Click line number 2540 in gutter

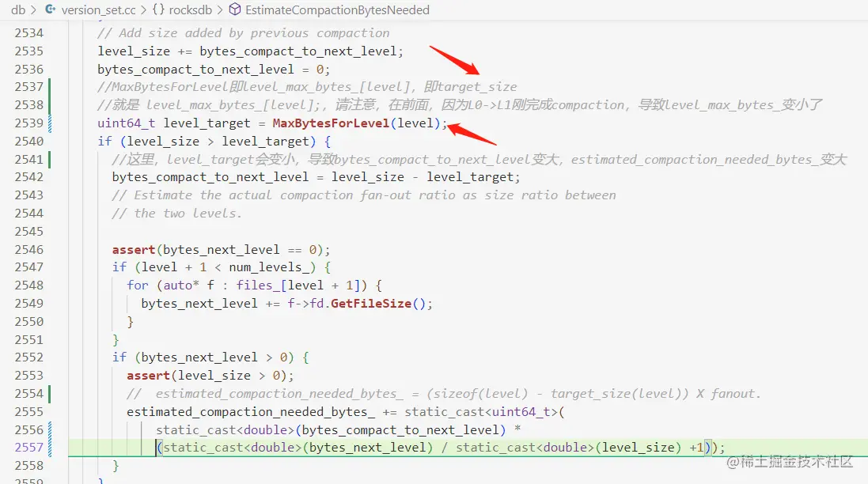[x=28, y=142]
